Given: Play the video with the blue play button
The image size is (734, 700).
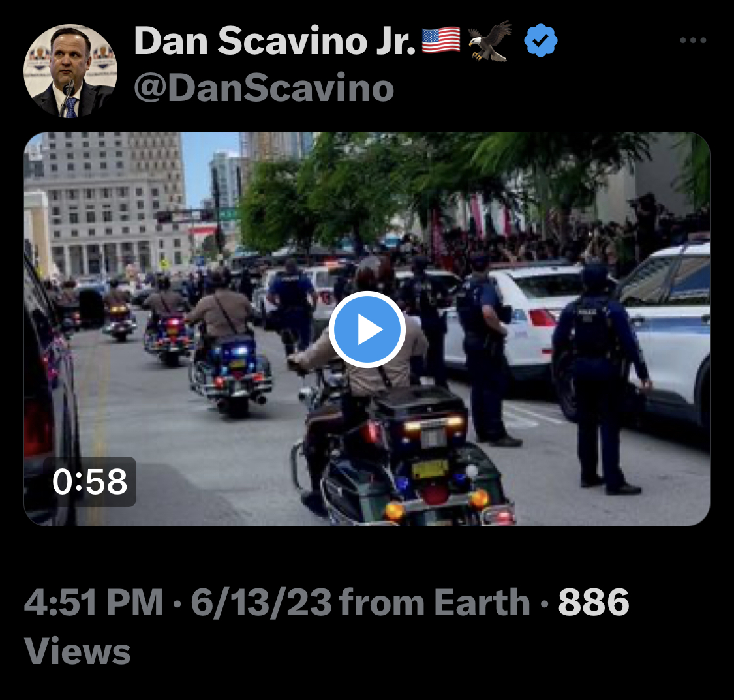Looking at the screenshot, I should [x=367, y=329].
